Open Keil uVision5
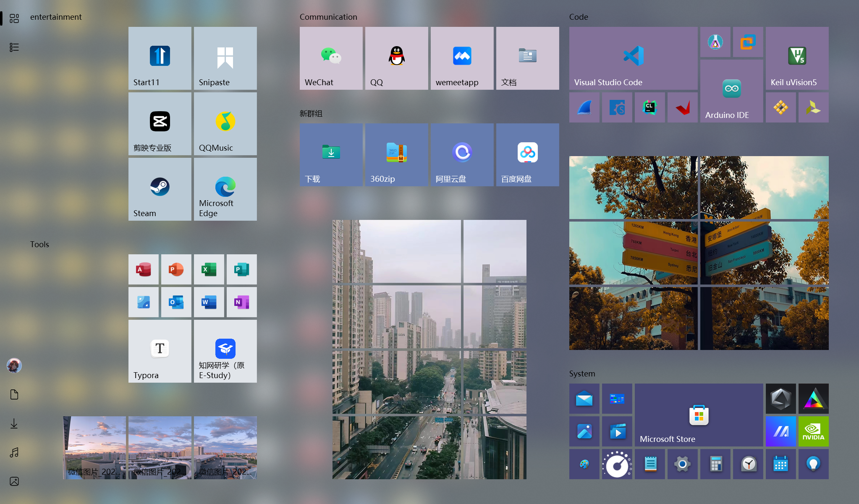This screenshot has height=504, width=859. tap(797, 58)
